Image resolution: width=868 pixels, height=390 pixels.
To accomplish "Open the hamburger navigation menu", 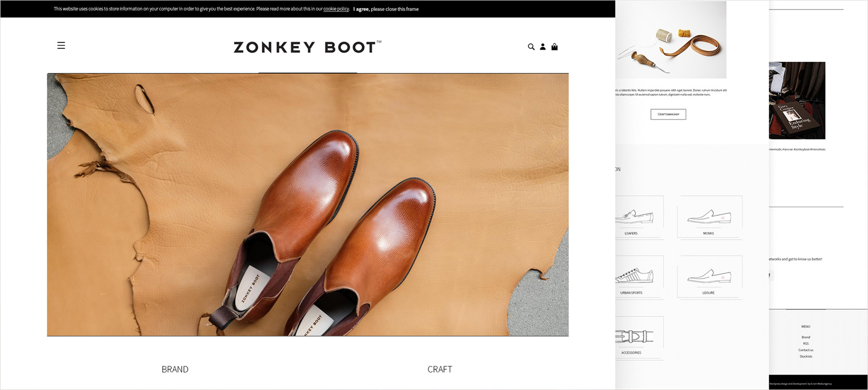I will coord(61,46).
